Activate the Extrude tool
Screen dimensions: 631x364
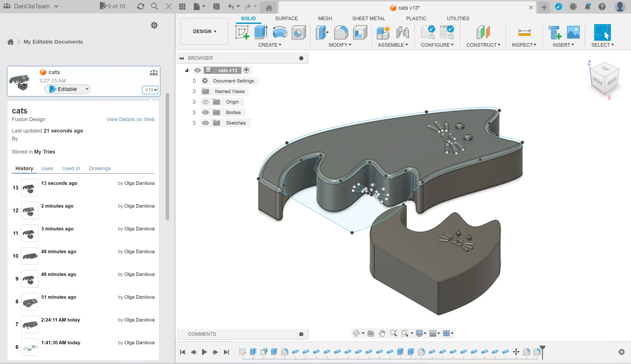tap(260, 32)
